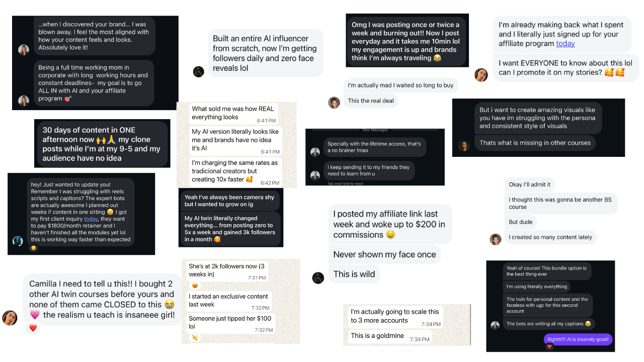
Task: Click the avatar beside 'promote it on my stories' message
Action: click(481, 75)
